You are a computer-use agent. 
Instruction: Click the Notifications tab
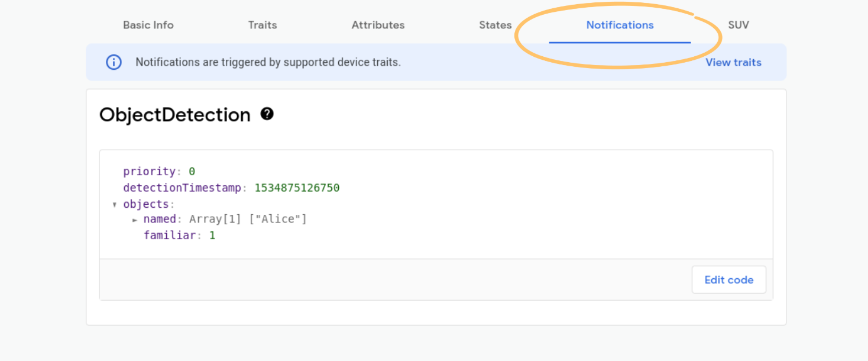620,25
